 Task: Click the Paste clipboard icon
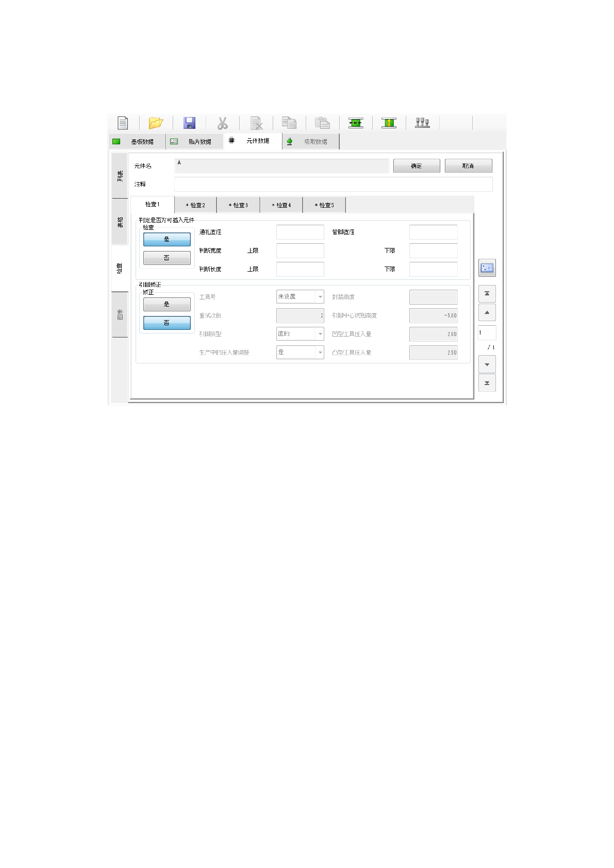point(322,123)
